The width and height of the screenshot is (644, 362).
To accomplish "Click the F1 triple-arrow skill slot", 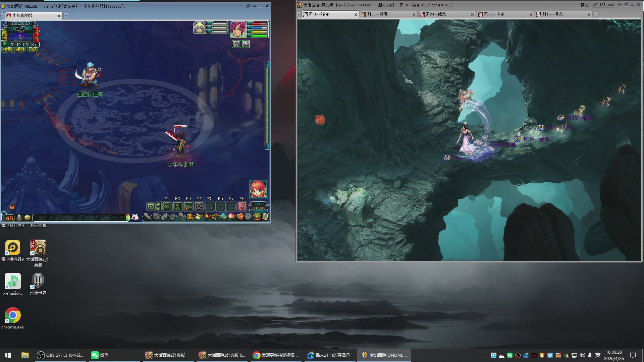I will 167,206.
